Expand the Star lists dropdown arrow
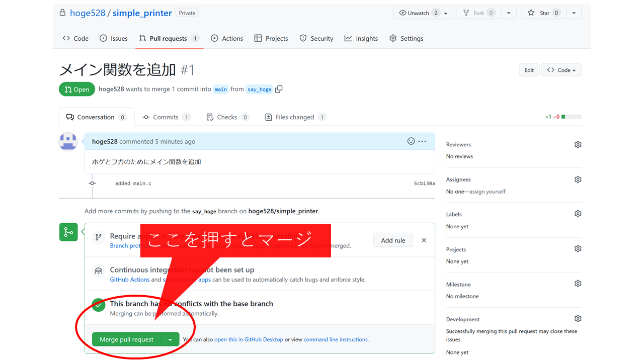The height and width of the screenshot is (362, 644). point(574,13)
